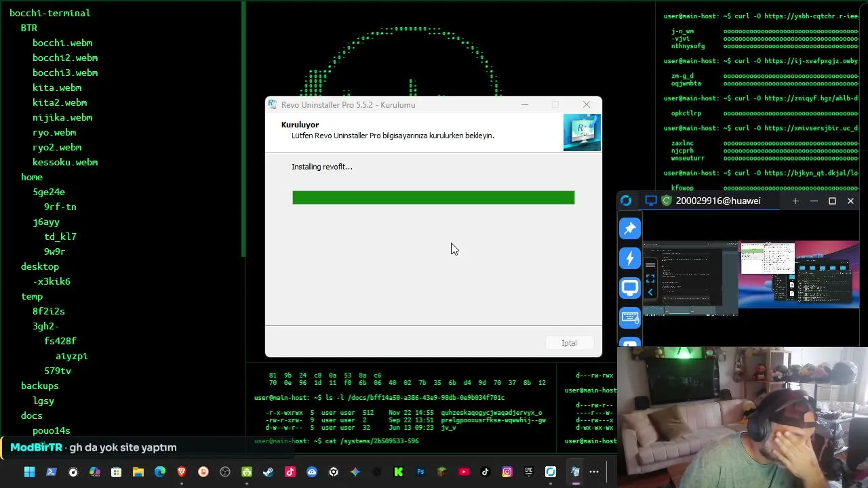Select the monitor icon in remote desktop sidebar
Screen dimensions: 868x488
[x=630, y=288]
